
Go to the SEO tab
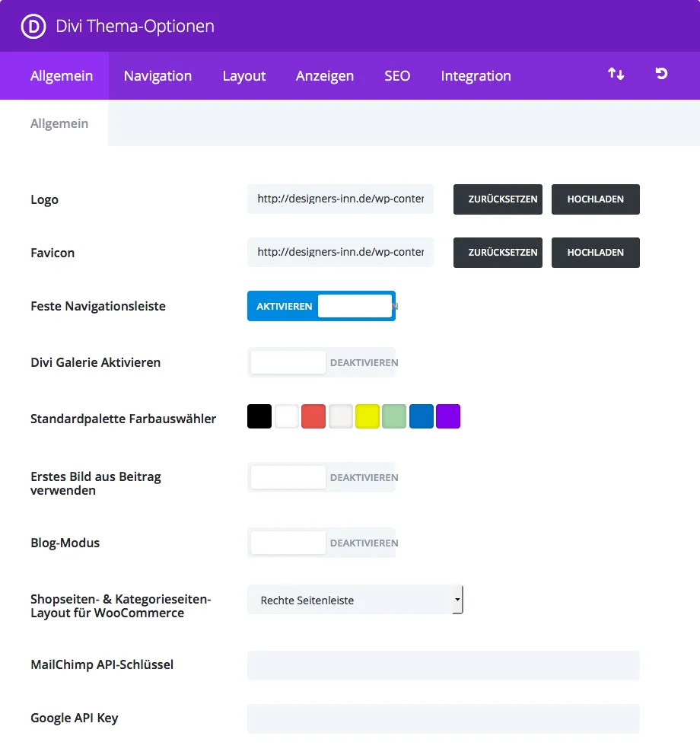point(396,76)
